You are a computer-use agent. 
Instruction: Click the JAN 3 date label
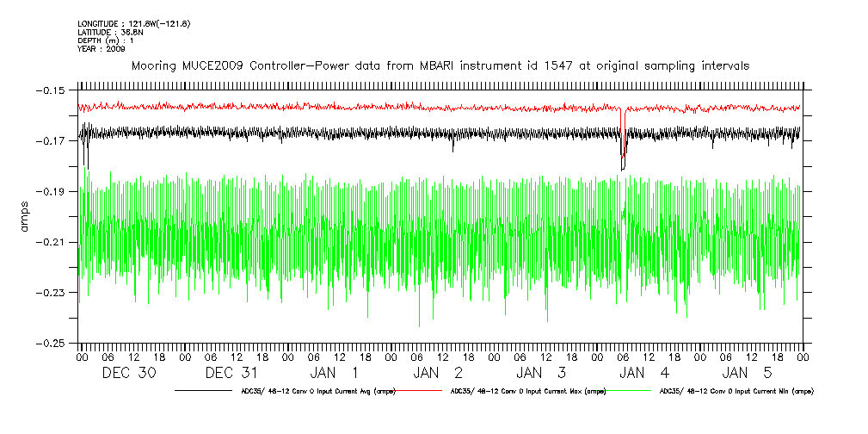(542, 373)
